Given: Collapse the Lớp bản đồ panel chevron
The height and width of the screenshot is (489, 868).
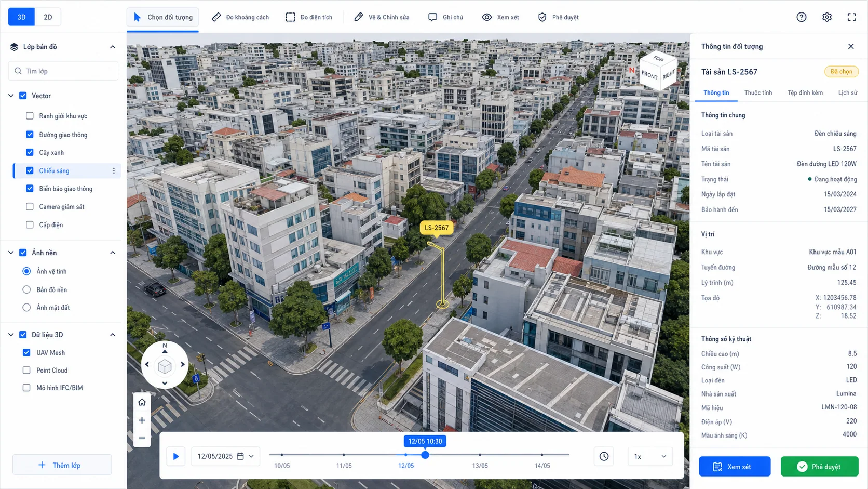Looking at the screenshot, I should [x=113, y=47].
